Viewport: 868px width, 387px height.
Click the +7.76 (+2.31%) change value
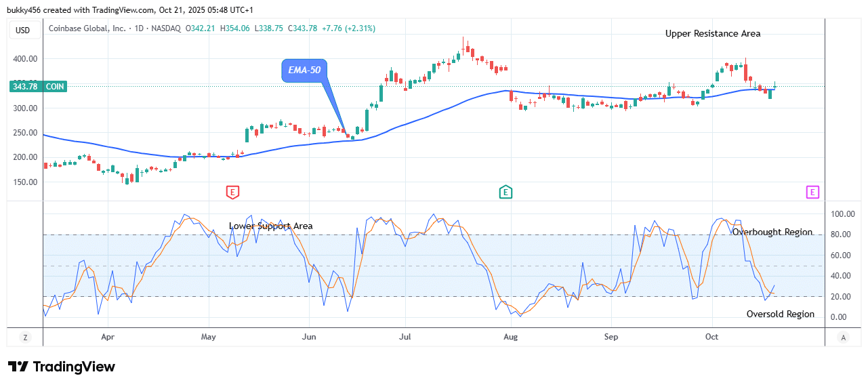click(350, 28)
